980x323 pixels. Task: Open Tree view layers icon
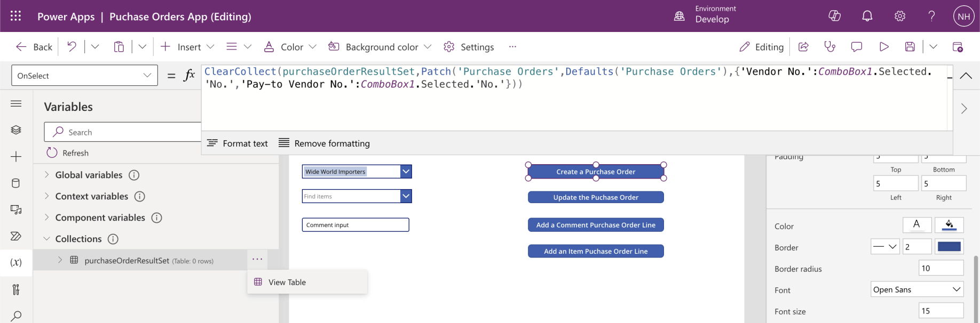[16, 130]
